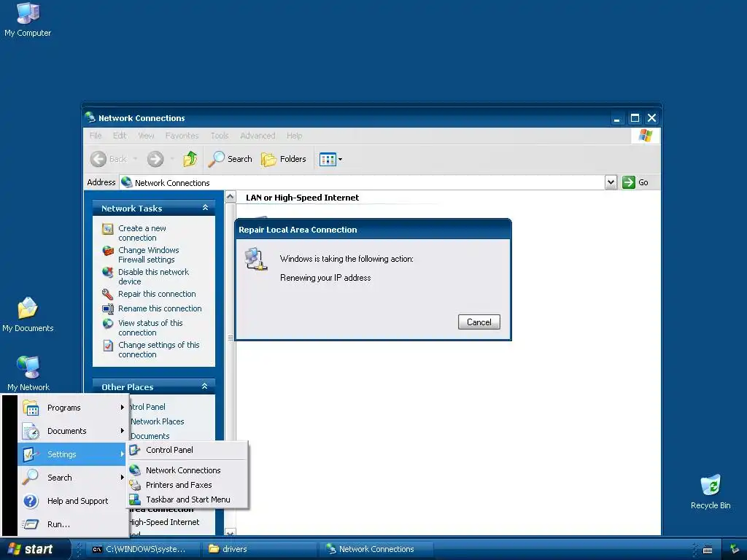Select Disable this network device link
747x560 pixels.
153,276
